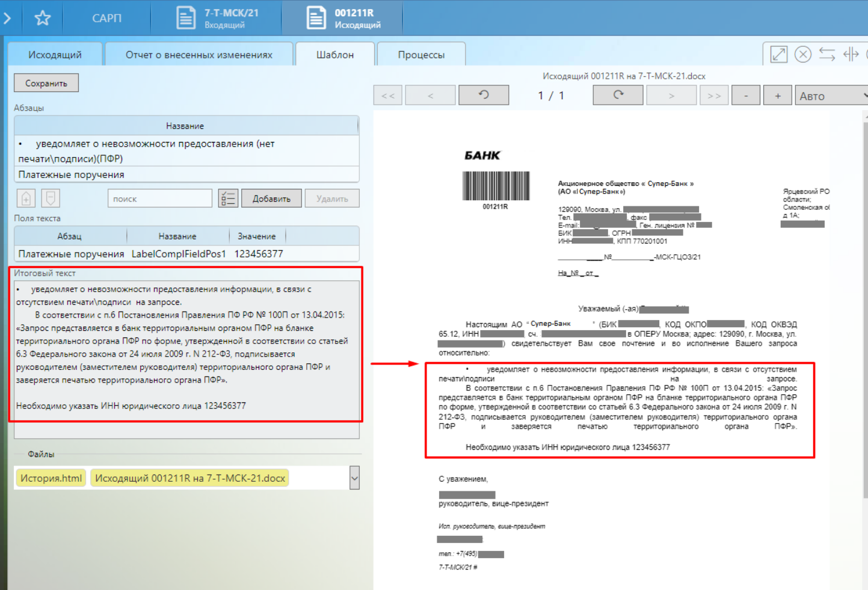This screenshot has width=868, height=590.
Task: Click the page indicator 1 / 1
Action: (x=551, y=96)
